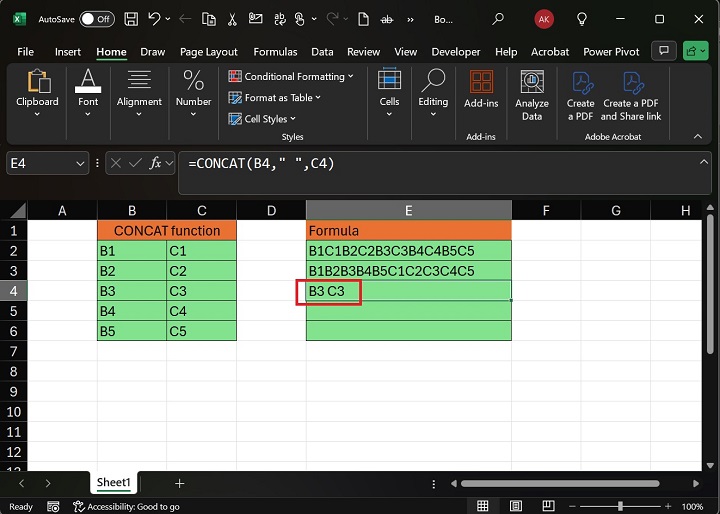Click the Insert Function fx icon
720x514 pixels.
tap(155, 163)
